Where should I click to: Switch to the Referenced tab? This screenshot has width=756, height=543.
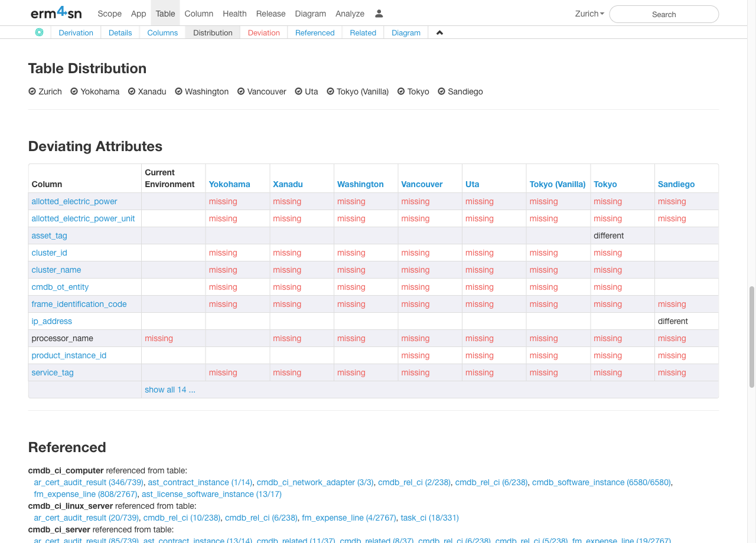point(315,33)
